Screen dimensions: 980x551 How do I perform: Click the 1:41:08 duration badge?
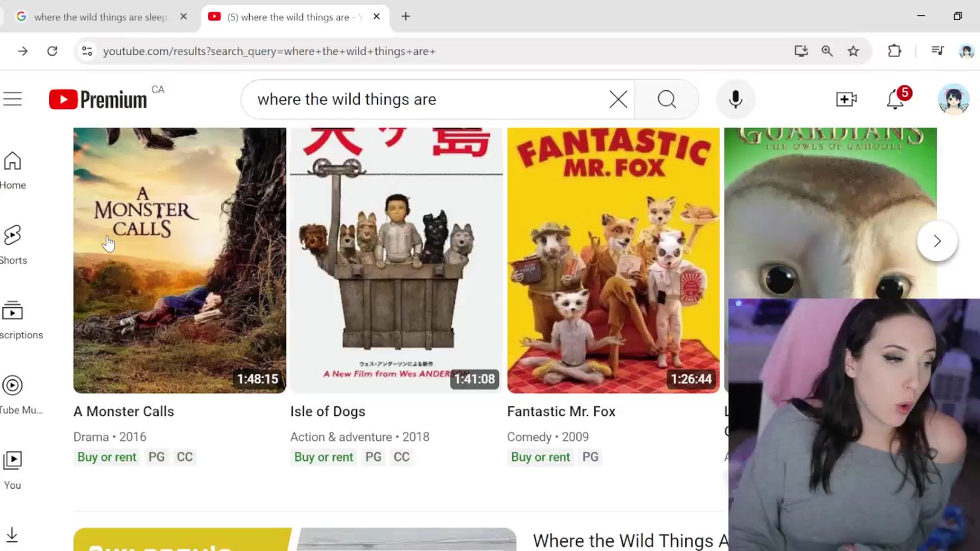click(x=475, y=379)
